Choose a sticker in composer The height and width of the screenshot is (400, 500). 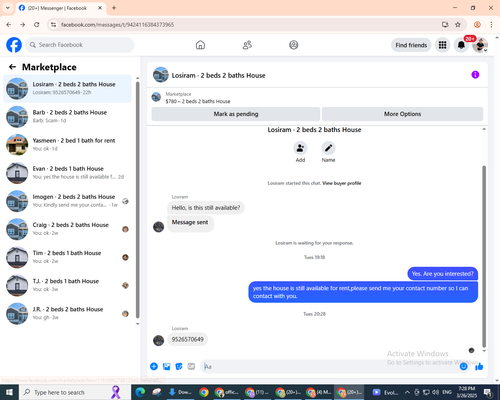point(179,367)
